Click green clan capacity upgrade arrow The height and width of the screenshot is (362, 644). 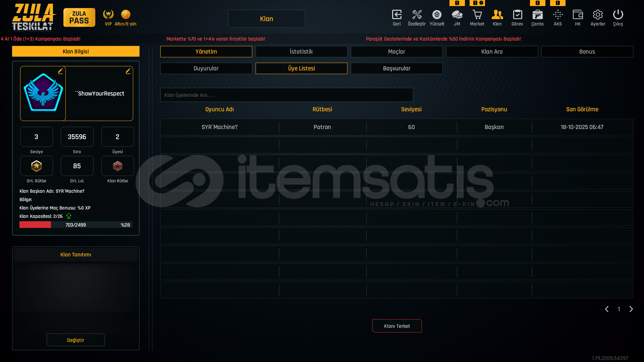pos(69,216)
